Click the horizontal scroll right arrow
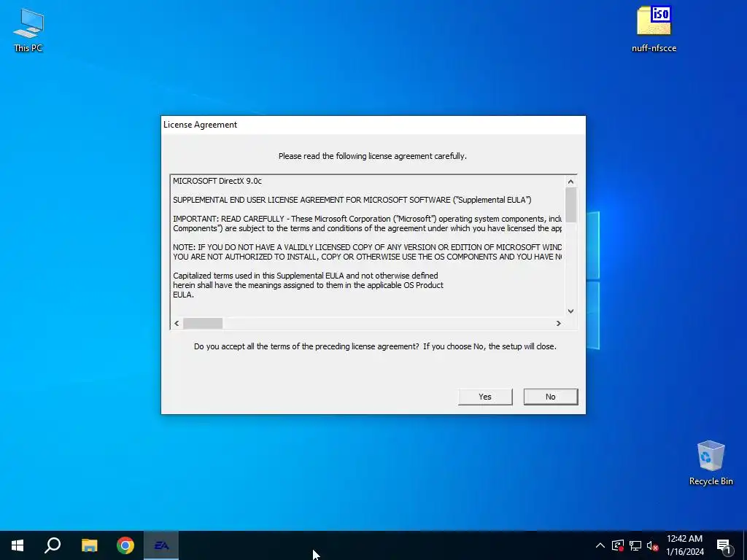747x560 pixels. pos(558,323)
